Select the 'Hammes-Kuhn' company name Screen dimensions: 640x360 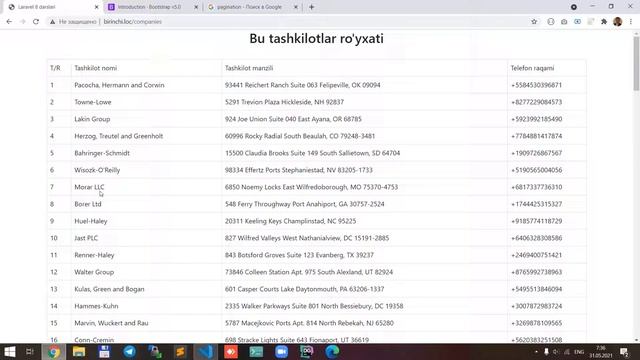[x=96, y=306]
